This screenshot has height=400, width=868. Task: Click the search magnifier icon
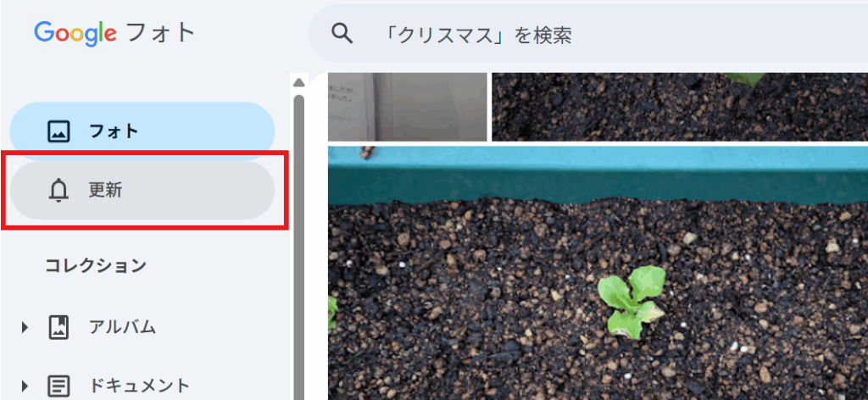(342, 34)
